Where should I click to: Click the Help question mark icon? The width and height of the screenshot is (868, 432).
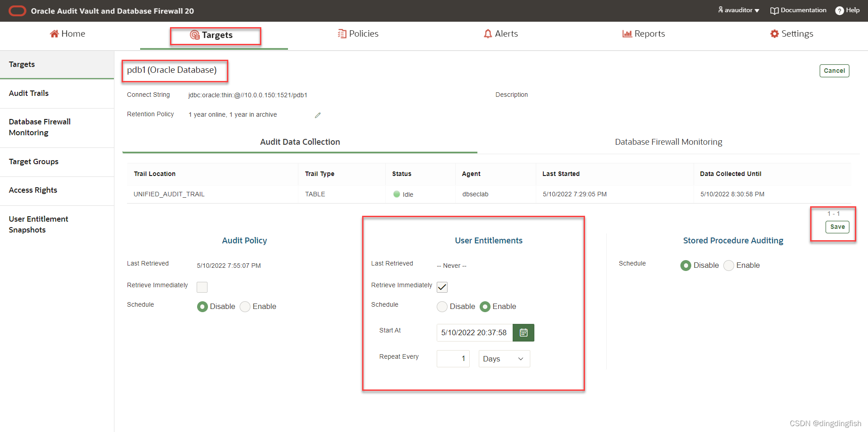pyautogui.click(x=840, y=10)
